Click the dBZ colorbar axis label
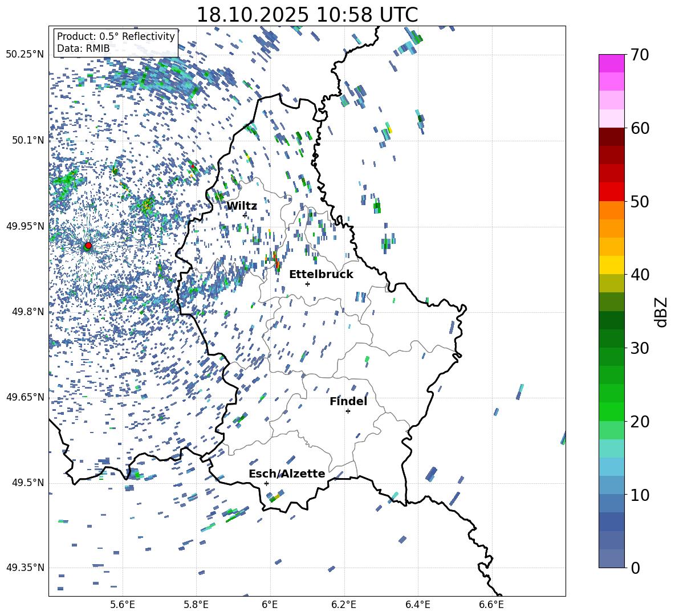Viewport: 675px width, 616px height. click(x=661, y=312)
